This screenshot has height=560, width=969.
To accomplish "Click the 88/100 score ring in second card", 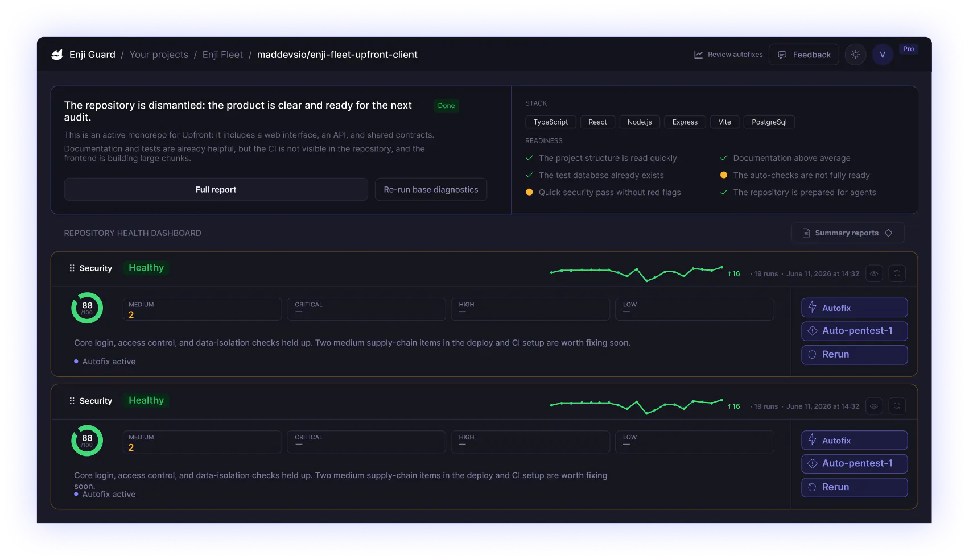I will click(87, 441).
